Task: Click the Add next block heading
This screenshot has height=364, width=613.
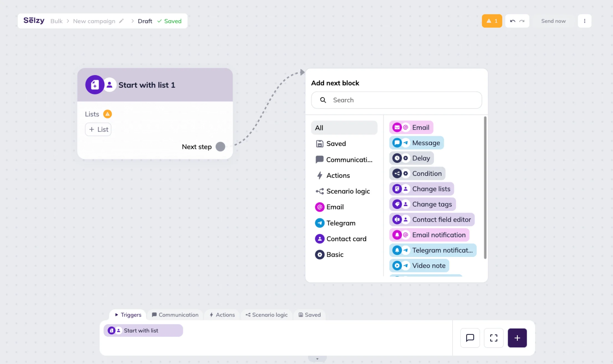Action: click(335, 83)
